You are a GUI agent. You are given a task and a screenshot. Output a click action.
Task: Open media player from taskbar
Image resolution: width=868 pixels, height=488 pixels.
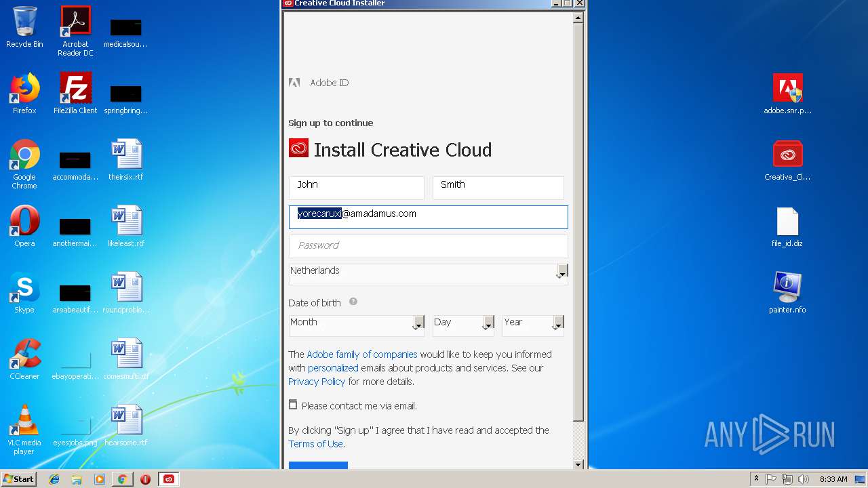pyautogui.click(x=100, y=479)
